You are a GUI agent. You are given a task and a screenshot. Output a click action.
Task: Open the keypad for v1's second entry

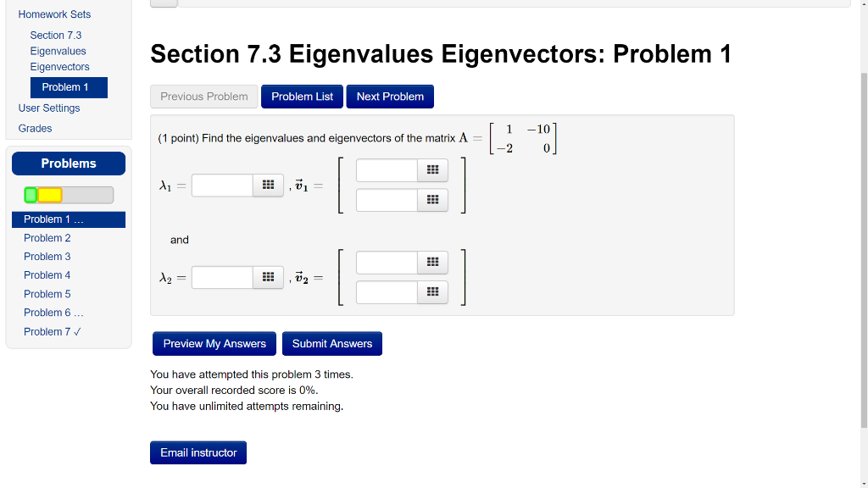click(432, 199)
